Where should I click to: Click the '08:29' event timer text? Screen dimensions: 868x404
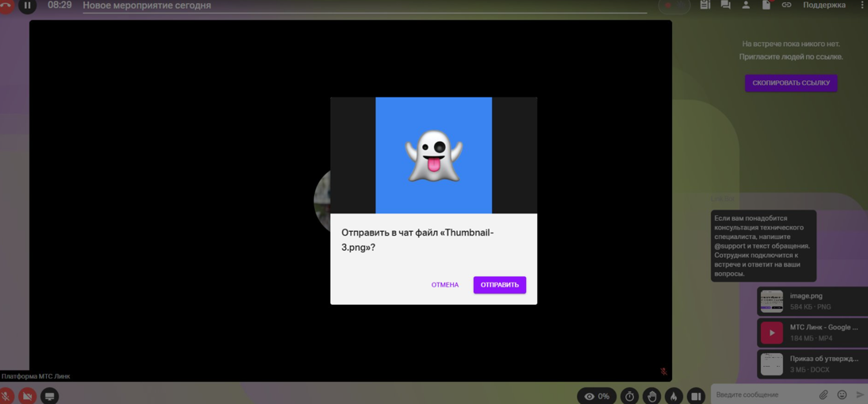(x=58, y=6)
